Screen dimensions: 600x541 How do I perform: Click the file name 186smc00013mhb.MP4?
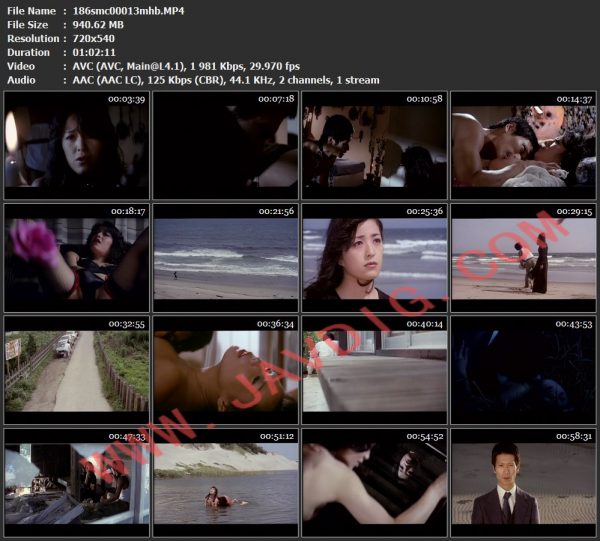click(128, 11)
